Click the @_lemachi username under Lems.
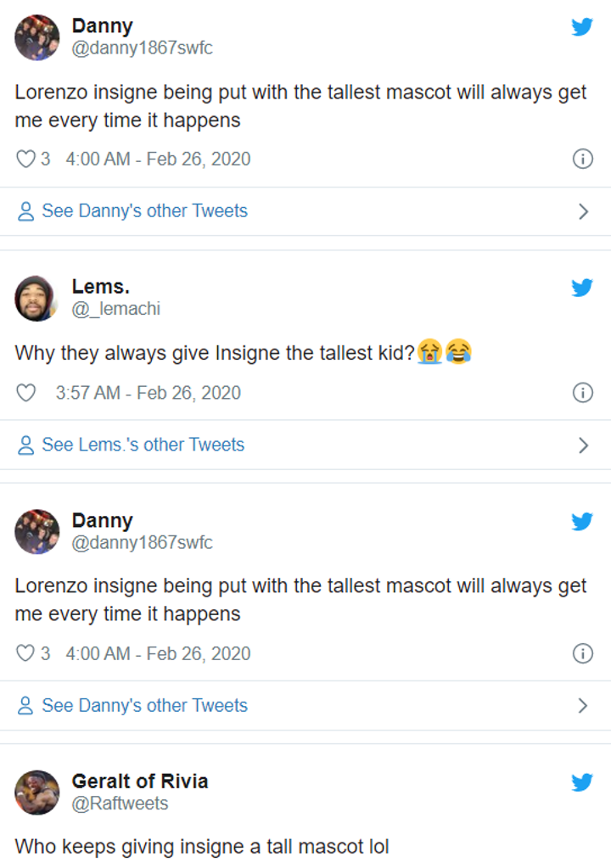Viewport: 611px width, 868px height. [x=115, y=309]
